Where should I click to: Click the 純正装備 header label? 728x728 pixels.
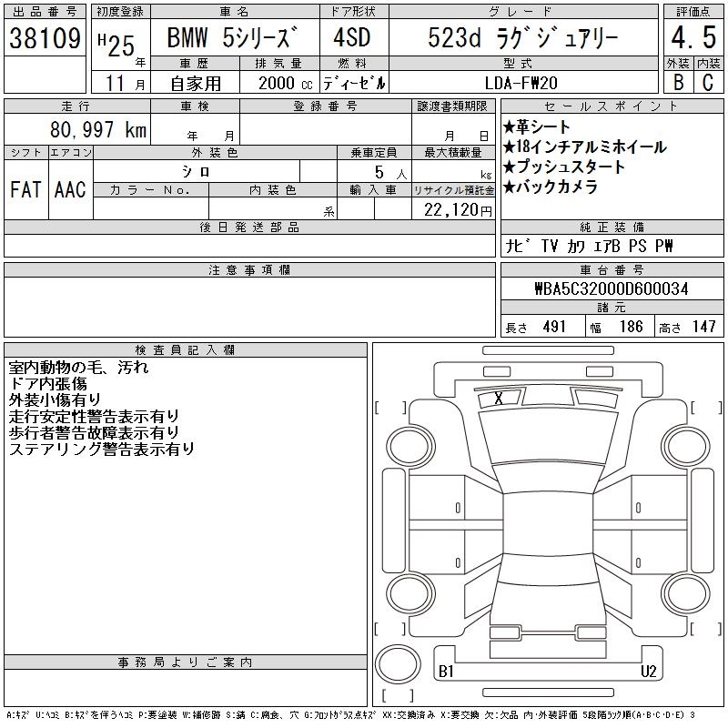point(612,227)
